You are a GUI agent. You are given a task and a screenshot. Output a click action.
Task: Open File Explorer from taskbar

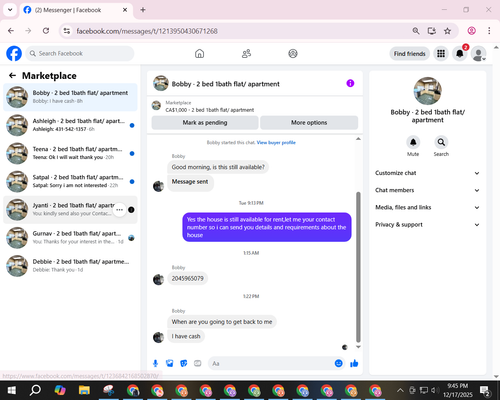[x=84, y=390]
